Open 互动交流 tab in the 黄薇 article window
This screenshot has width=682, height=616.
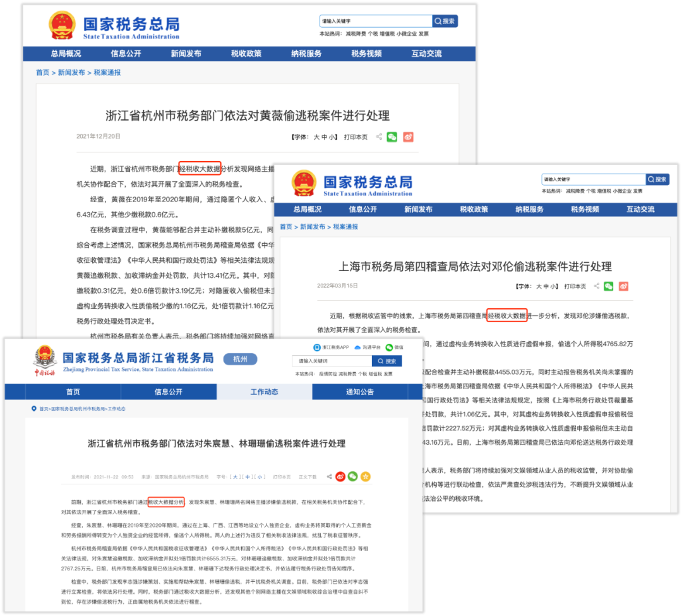tap(427, 54)
